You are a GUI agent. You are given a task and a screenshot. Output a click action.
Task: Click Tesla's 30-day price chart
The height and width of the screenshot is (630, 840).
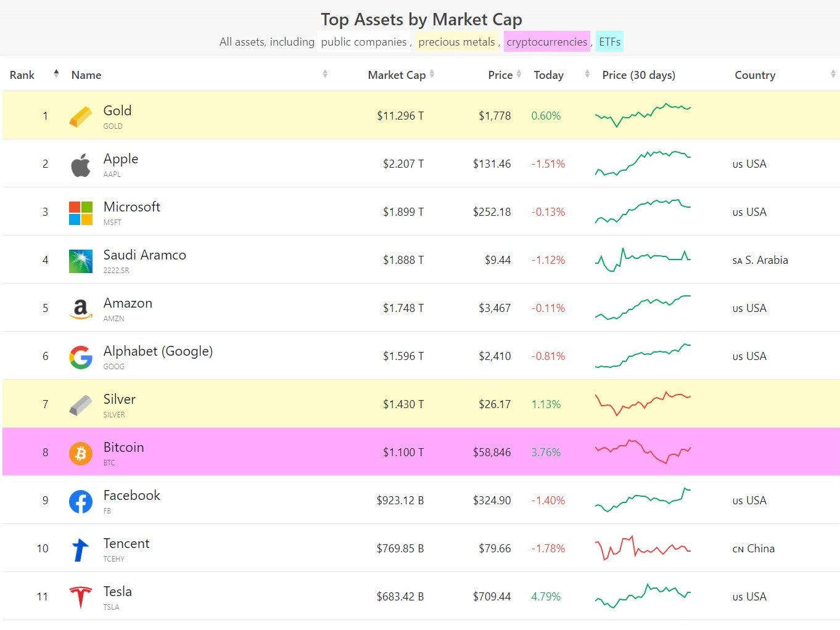pos(643,596)
